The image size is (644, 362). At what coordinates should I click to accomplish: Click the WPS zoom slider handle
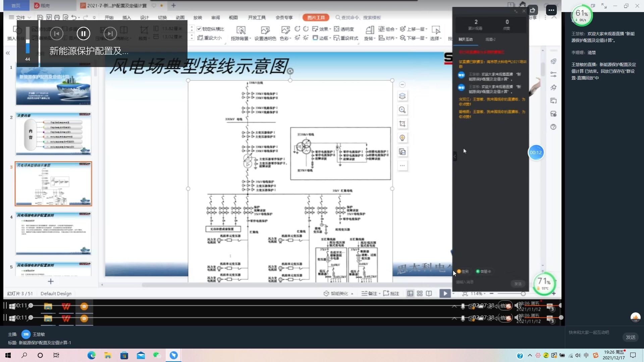point(523,294)
